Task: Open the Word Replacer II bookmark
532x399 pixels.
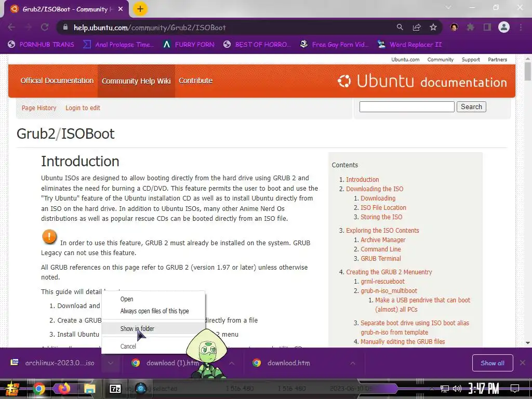Action: click(410, 45)
